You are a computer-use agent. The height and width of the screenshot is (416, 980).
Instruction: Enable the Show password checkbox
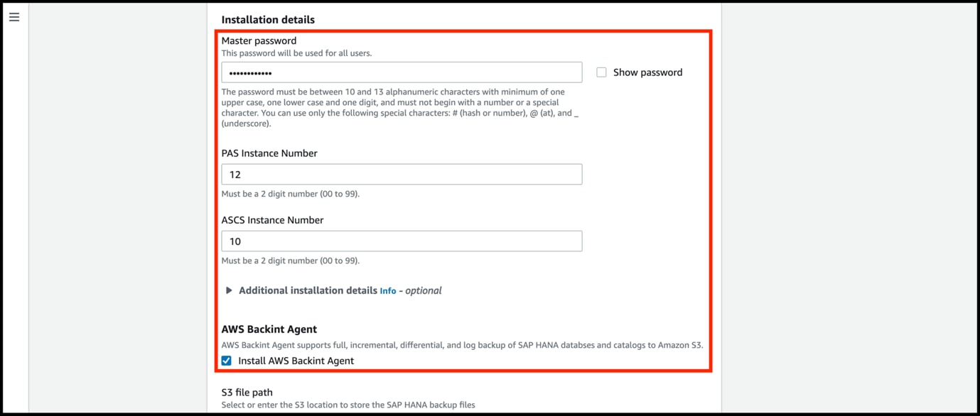pos(601,72)
